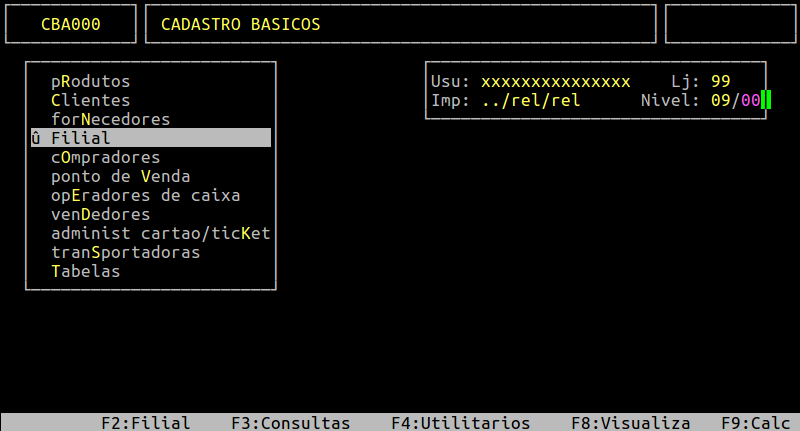Select ponto de Venda option
Viewport: 800px width, 431px height.
[x=120, y=176]
